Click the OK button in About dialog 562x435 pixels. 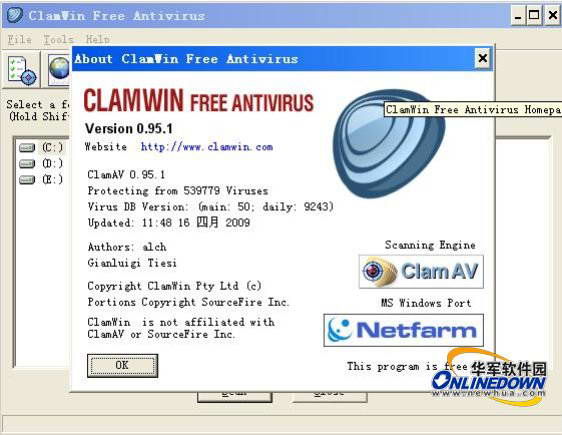coord(122,365)
